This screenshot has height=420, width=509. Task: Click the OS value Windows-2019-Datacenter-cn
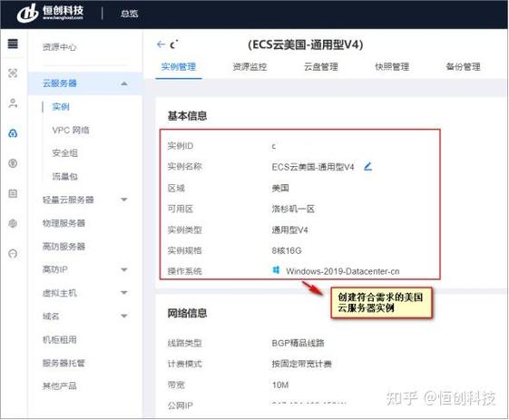(343, 271)
